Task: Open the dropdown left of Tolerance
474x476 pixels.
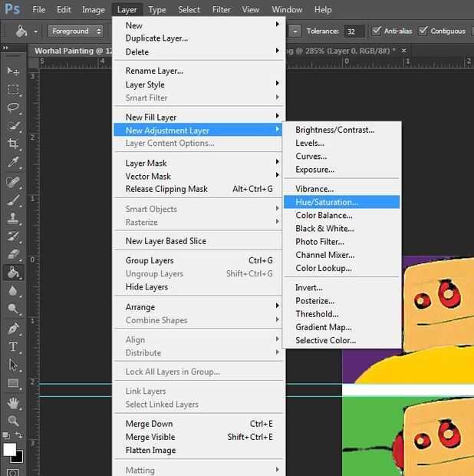Action: click(x=295, y=31)
